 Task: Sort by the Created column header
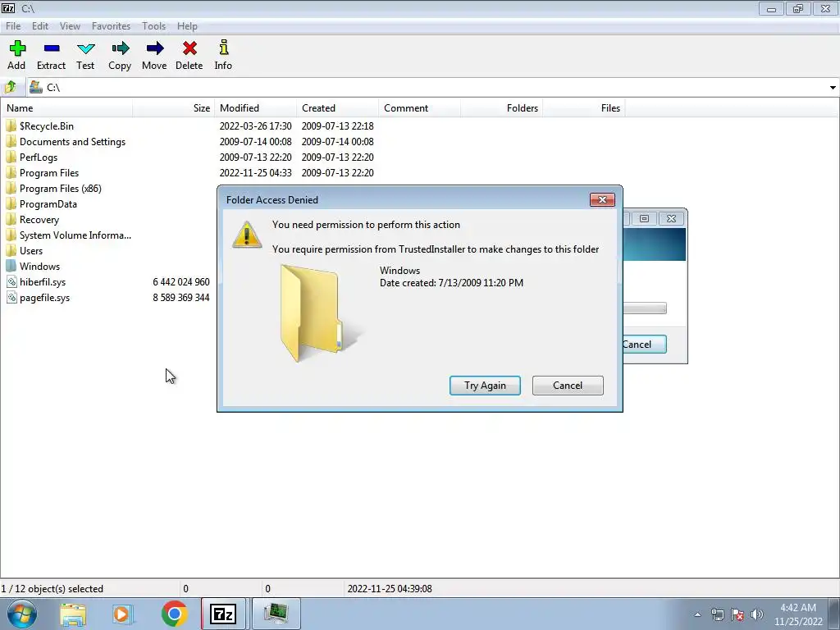point(337,107)
